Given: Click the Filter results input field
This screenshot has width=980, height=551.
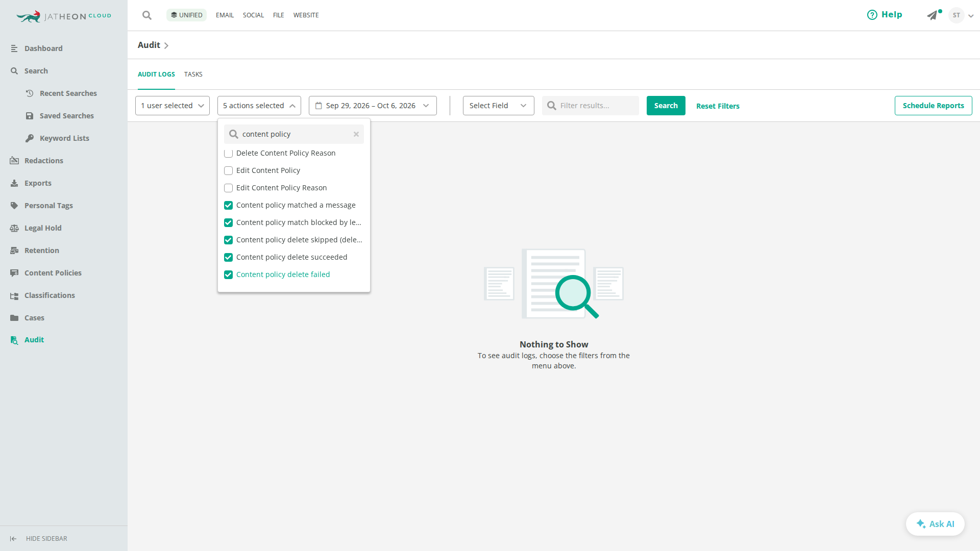Looking at the screenshot, I should (x=591, y=106).
